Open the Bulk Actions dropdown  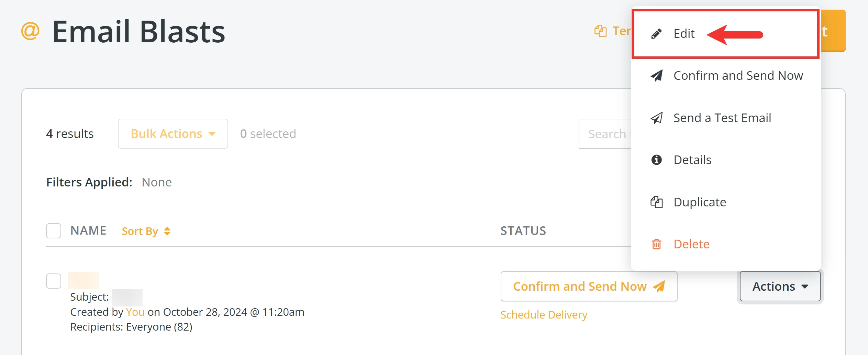(x=173, y=134)
